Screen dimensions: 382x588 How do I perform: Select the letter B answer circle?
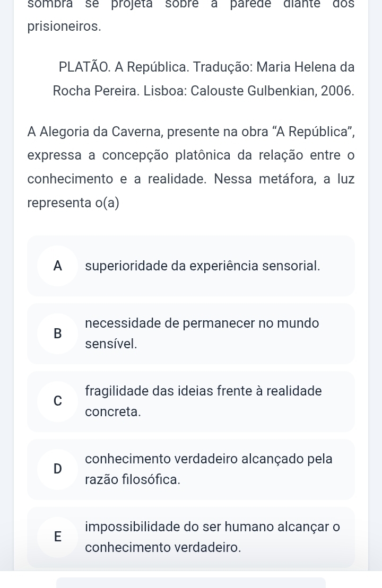57,334
